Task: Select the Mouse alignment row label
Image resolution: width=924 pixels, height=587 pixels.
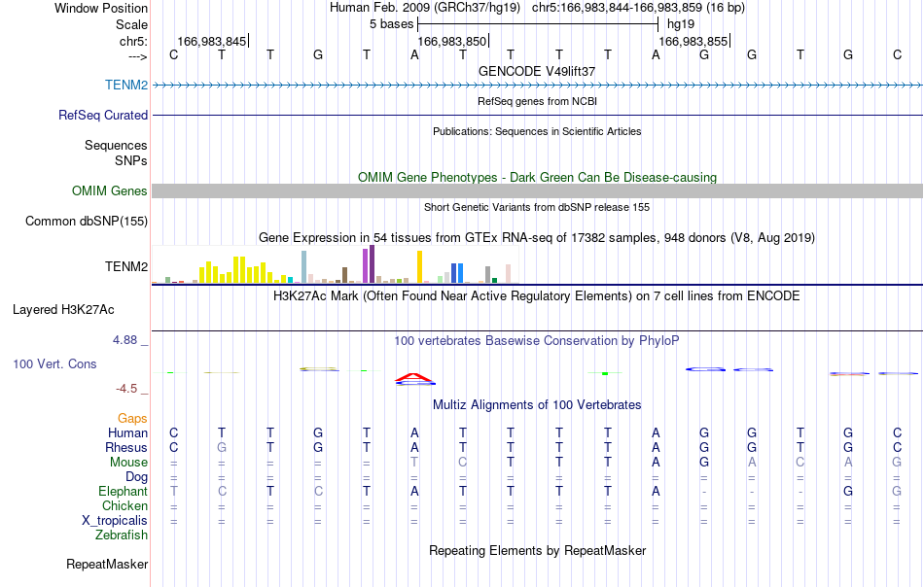Action: [x=128, y=463]
